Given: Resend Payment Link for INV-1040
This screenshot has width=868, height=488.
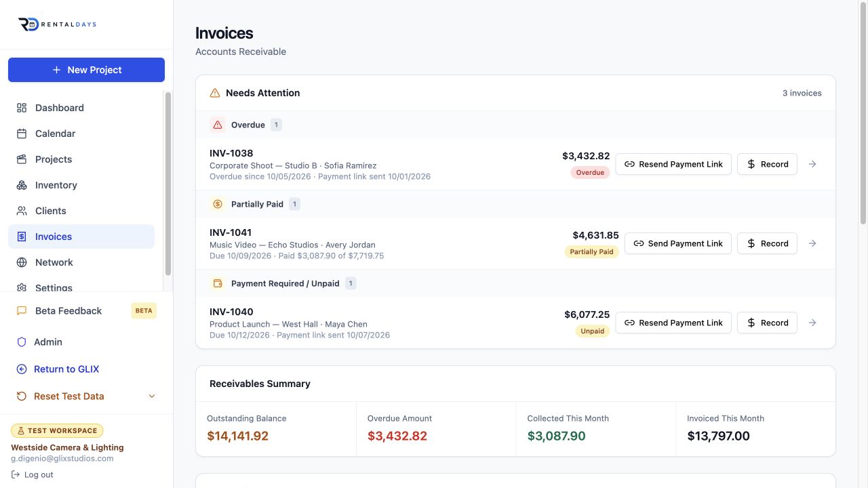Looking at the screenshot, I should click(673, 323).
